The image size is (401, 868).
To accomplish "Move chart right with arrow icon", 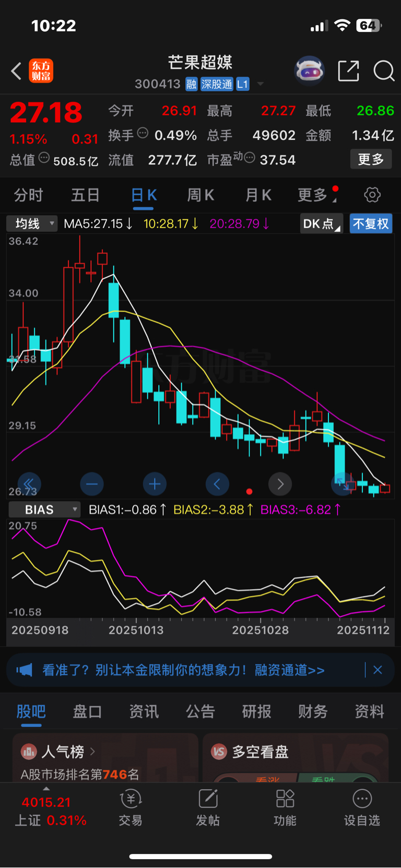I will pos(280,484).
